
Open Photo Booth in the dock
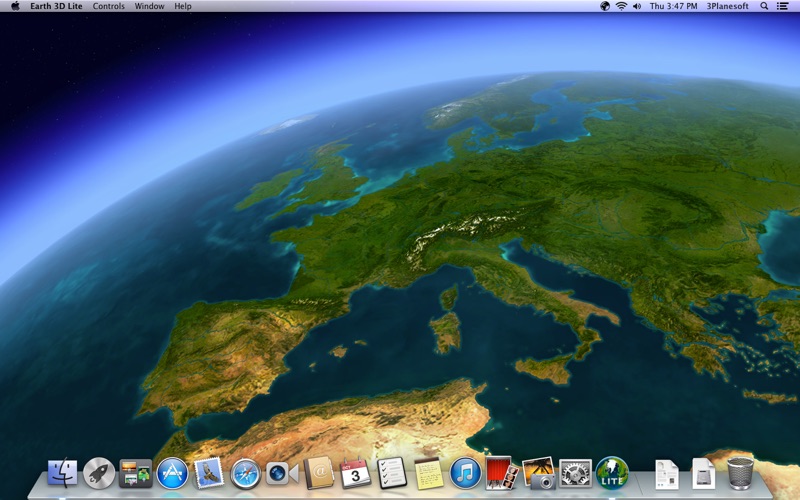502,473
